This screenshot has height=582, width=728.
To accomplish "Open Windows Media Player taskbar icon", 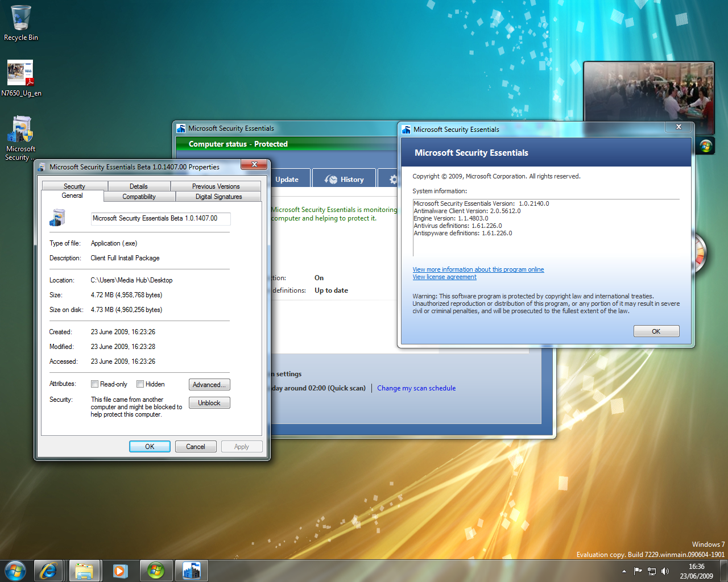I will pos(120,571).
